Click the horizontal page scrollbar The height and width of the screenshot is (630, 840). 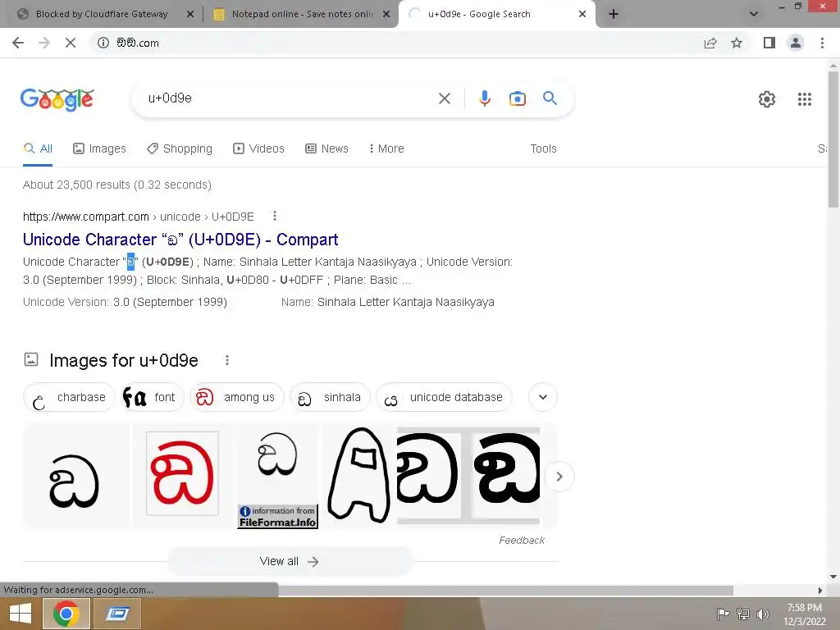point(505,591)
